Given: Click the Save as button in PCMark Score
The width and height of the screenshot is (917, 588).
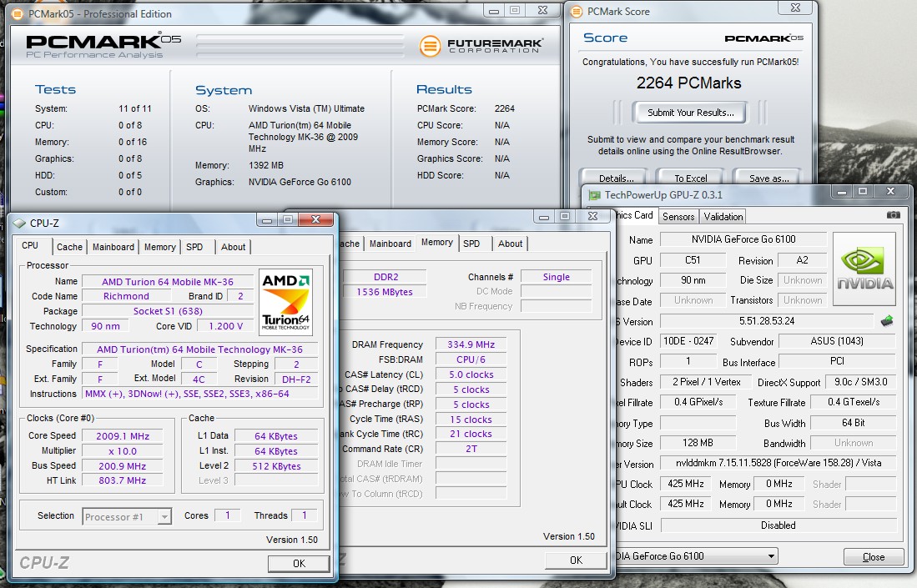Looking at the screenshot, I should point(768,178).
